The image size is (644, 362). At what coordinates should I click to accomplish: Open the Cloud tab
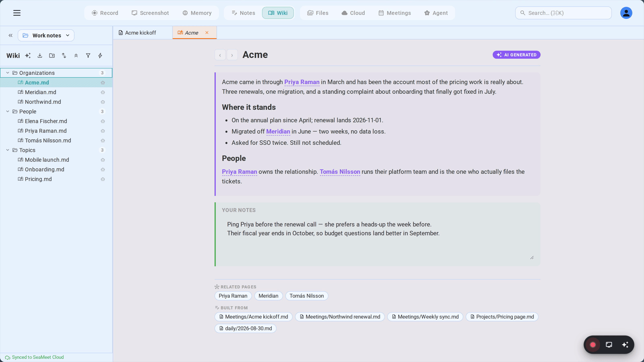[353, 13]
